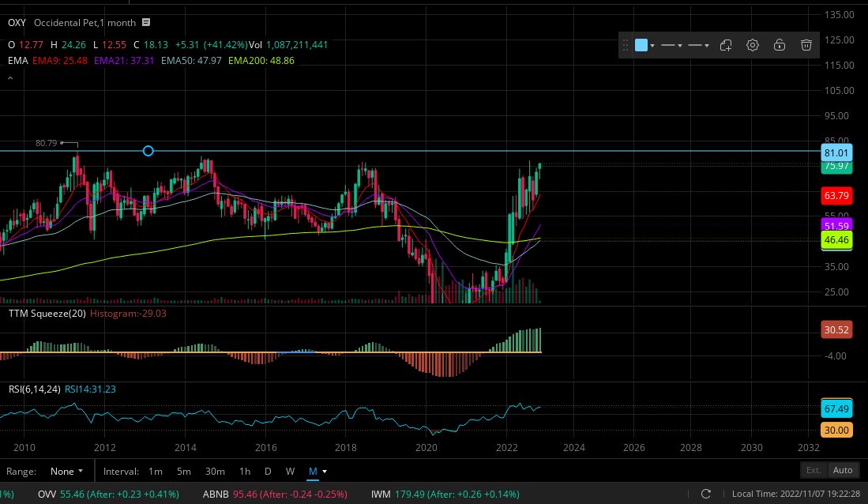Click the 80.79 high price annotation
868x504 pixels.
[46, 143]
